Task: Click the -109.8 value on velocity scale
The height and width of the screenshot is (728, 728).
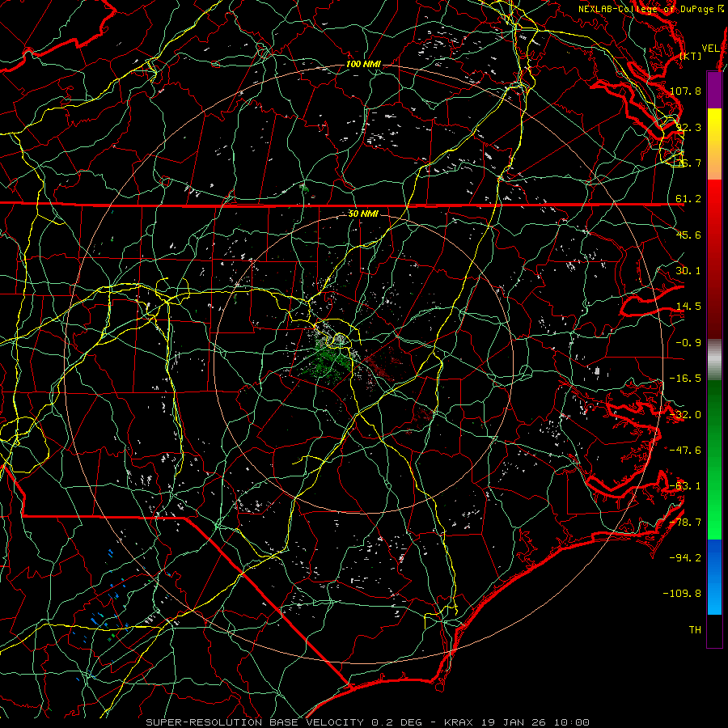Action: tap(682, 594)
